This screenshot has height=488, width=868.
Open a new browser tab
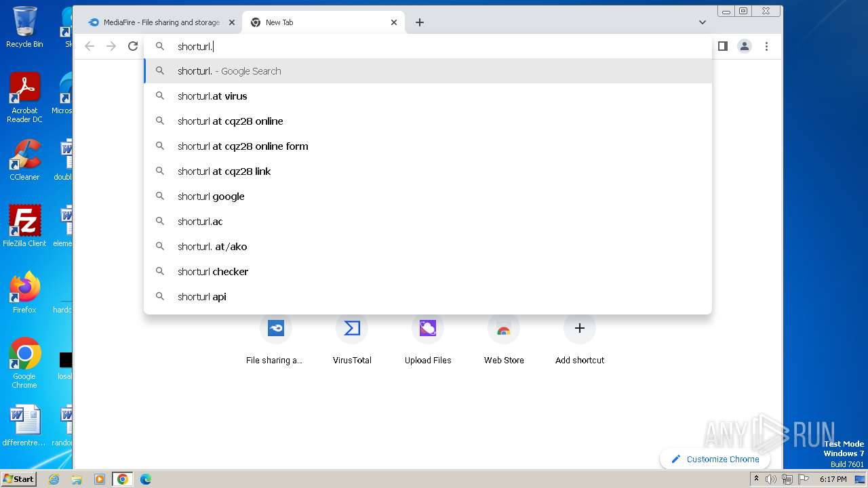[420, 22]
